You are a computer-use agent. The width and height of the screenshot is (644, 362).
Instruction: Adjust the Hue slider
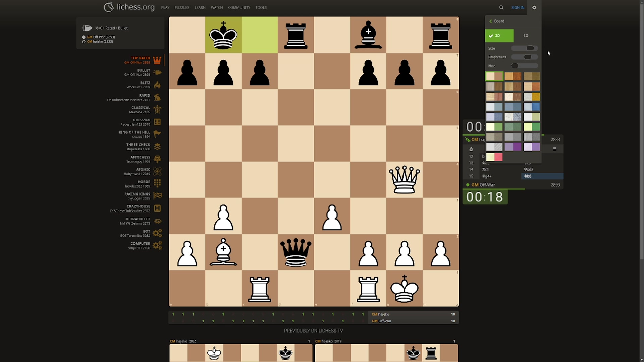(524, 66)
